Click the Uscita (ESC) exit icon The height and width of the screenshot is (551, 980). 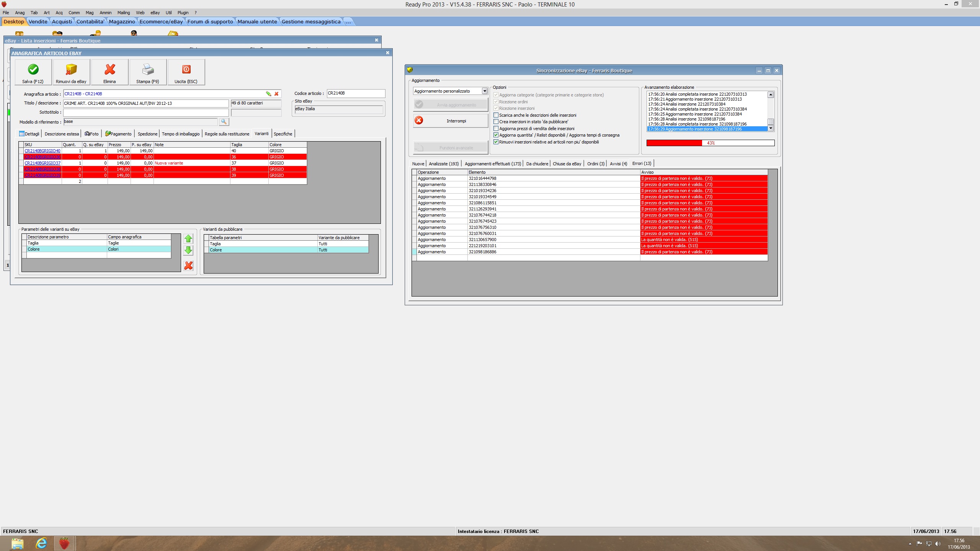coord(186,69)
